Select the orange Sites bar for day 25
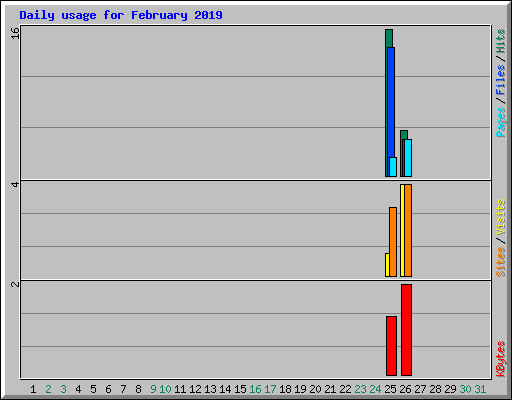Viewport: 512px width, 400px height. (x=393, y=242)
